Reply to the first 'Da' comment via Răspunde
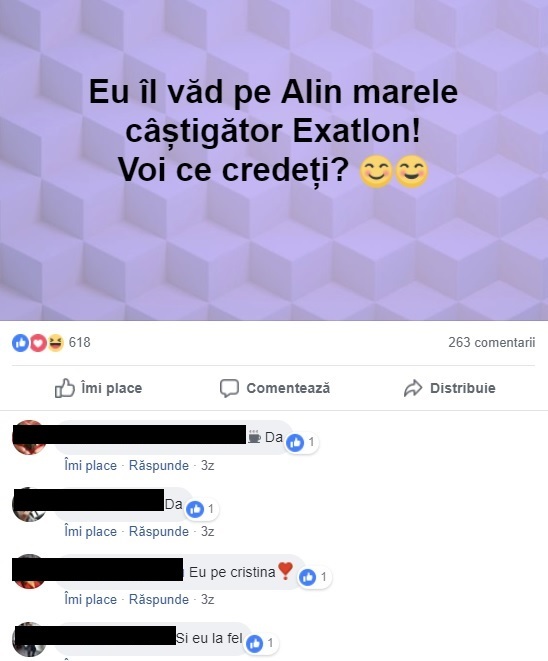The height and width of the screenshot is (661, 548). [159, 465]
